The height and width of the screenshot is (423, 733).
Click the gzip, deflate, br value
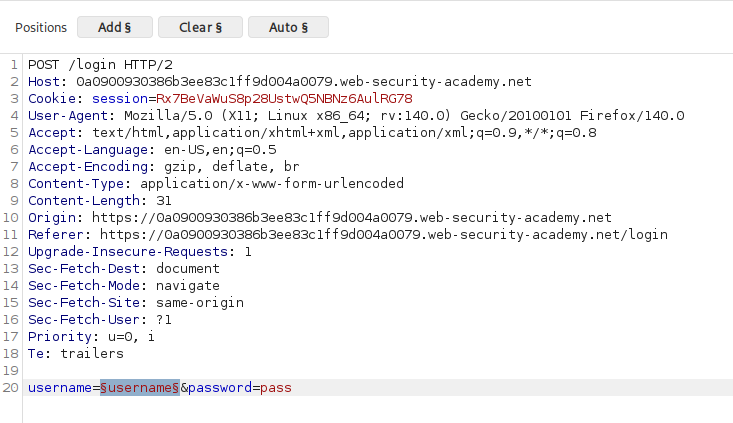[231, 166]
